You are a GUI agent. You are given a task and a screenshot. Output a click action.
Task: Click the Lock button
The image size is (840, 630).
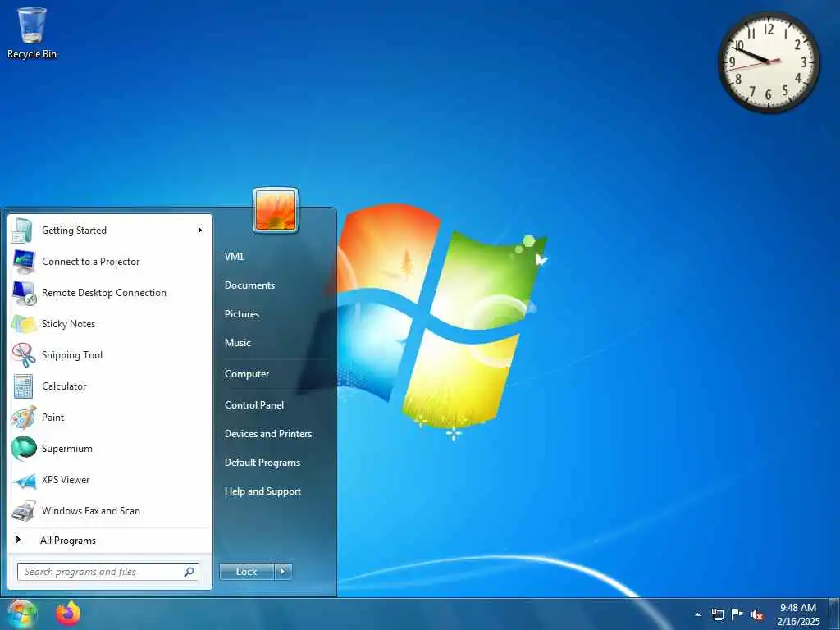[x=246, y=572]
